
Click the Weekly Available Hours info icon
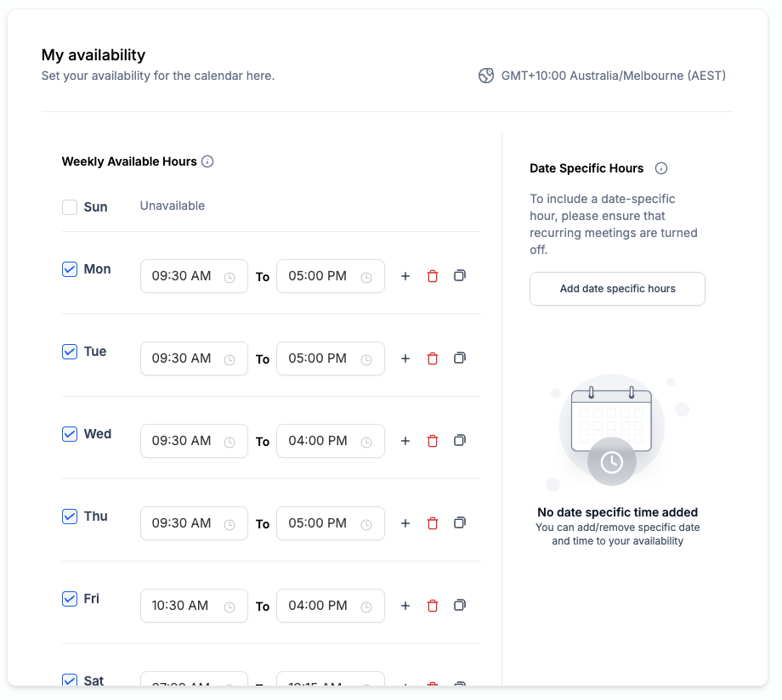coord(207,161)
